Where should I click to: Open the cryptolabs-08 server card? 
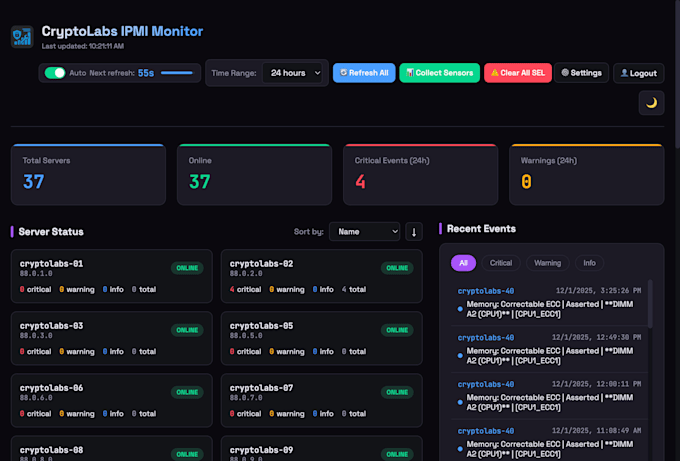tap(112, 448)
